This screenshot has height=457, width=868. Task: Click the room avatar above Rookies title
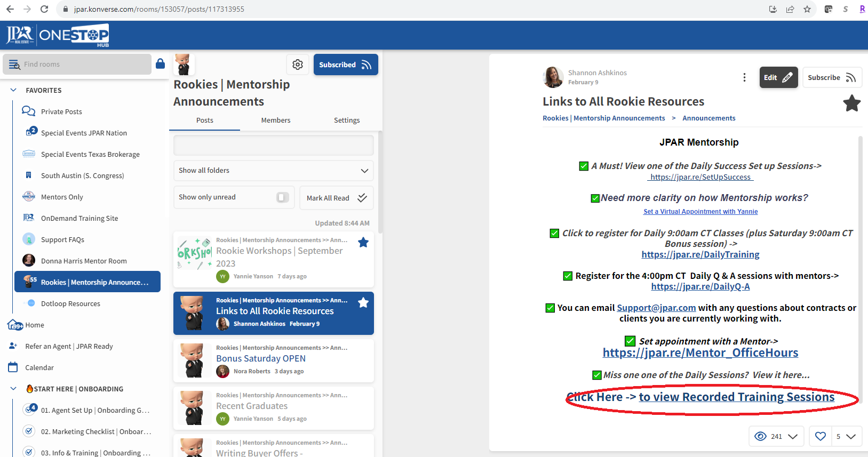click(184, 65)
